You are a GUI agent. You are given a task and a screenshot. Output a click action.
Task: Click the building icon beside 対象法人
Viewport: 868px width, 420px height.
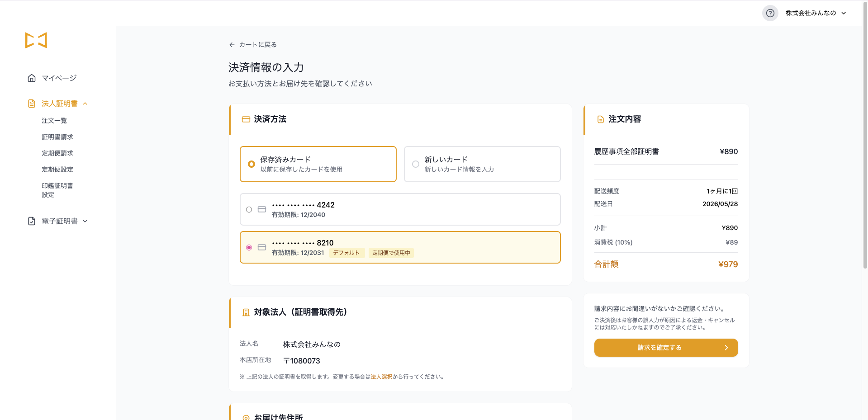(246, 312)
